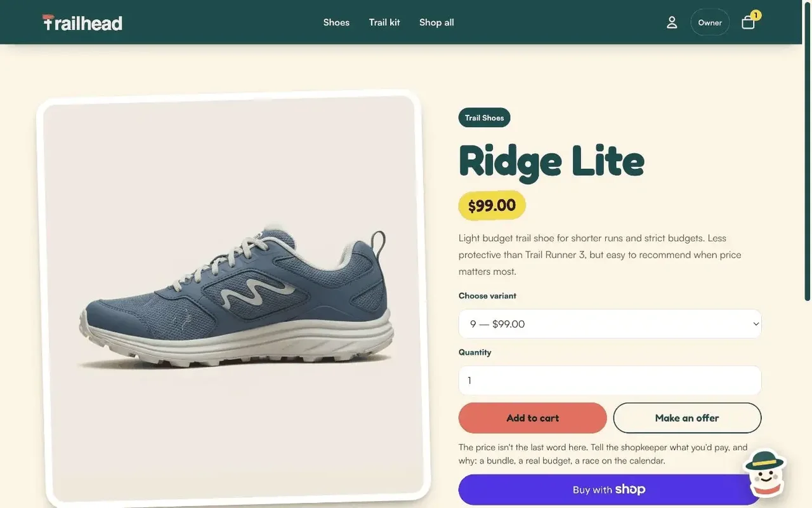Click the product description paragraph
Image resolution: width=812 pixels, height=508 pixels.
pos(601,255)
